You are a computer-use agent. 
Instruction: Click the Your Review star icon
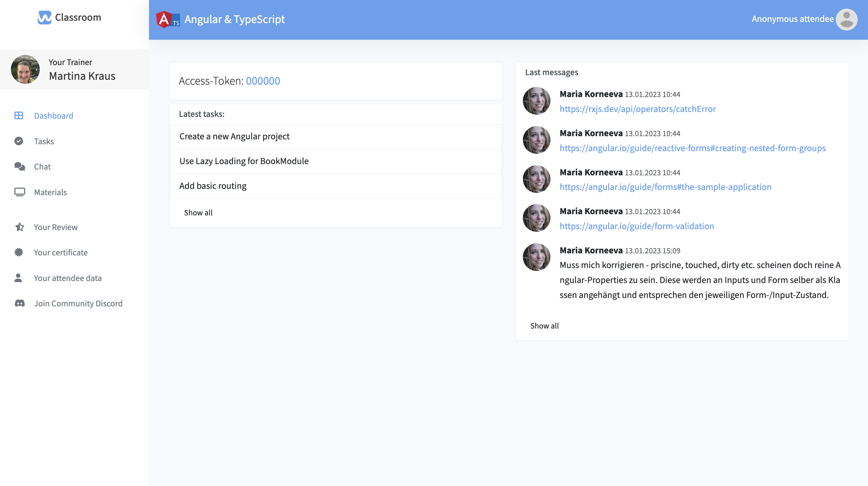[20, 227]
